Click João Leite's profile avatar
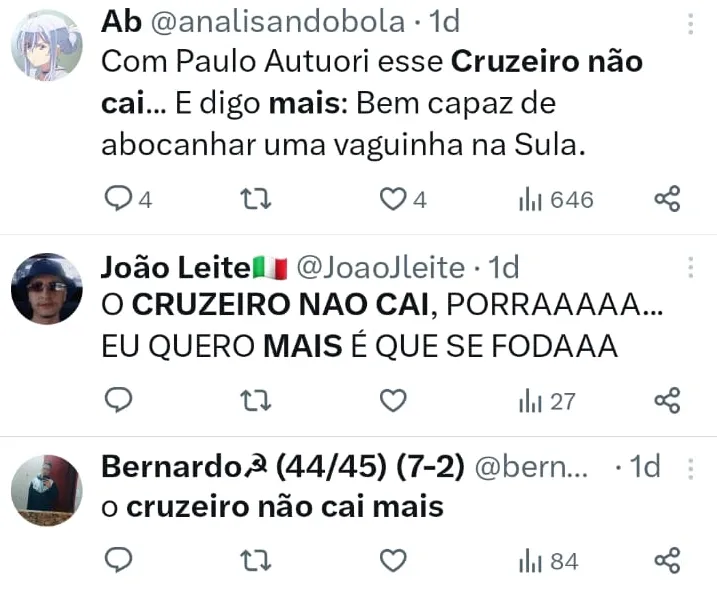The height and width of the screenshot is (593, 717). (x=46, y=289)
